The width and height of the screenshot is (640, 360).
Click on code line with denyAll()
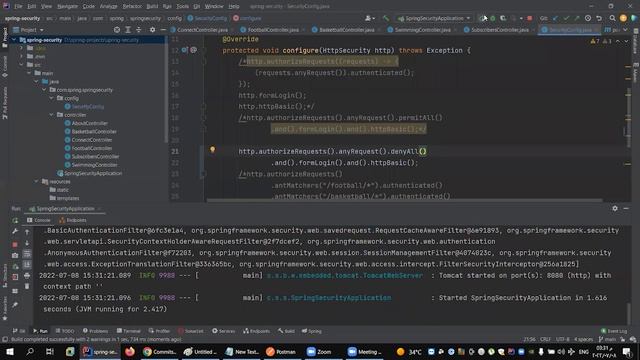332,151
